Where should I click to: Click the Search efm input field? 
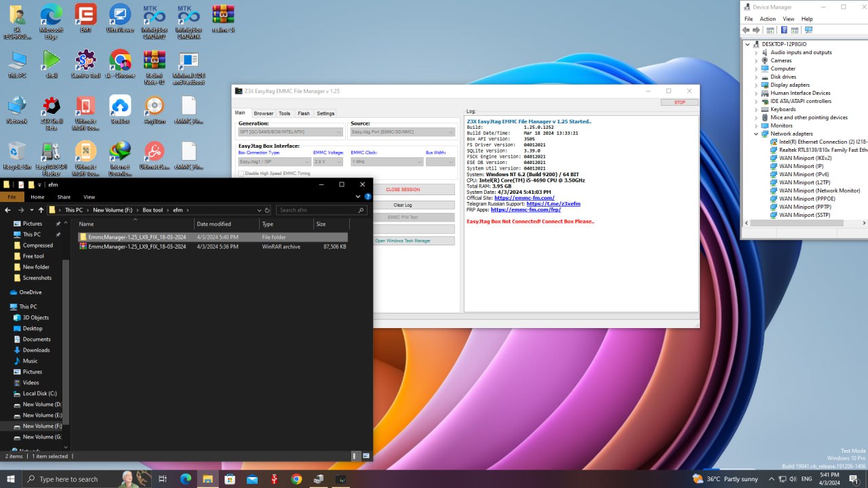pos(322,210)
